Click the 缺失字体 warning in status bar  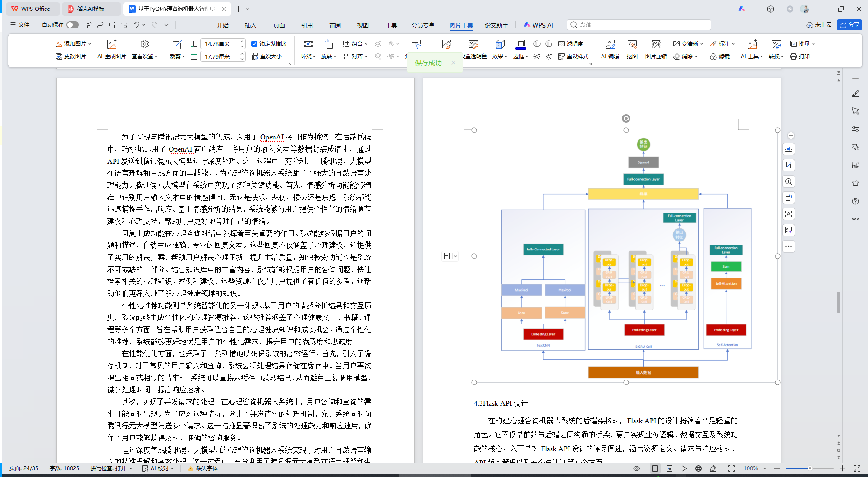click(x=203, y=468)
